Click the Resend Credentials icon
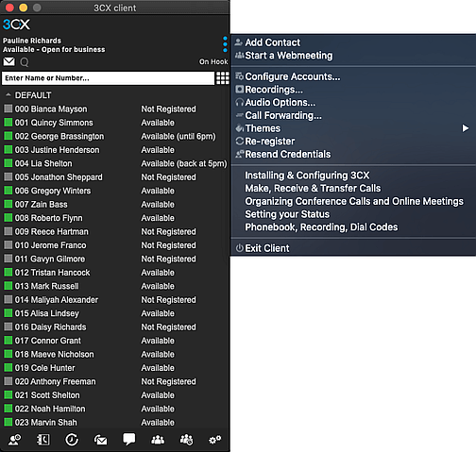This screenshot has width=476, height=452. (240, 154)
